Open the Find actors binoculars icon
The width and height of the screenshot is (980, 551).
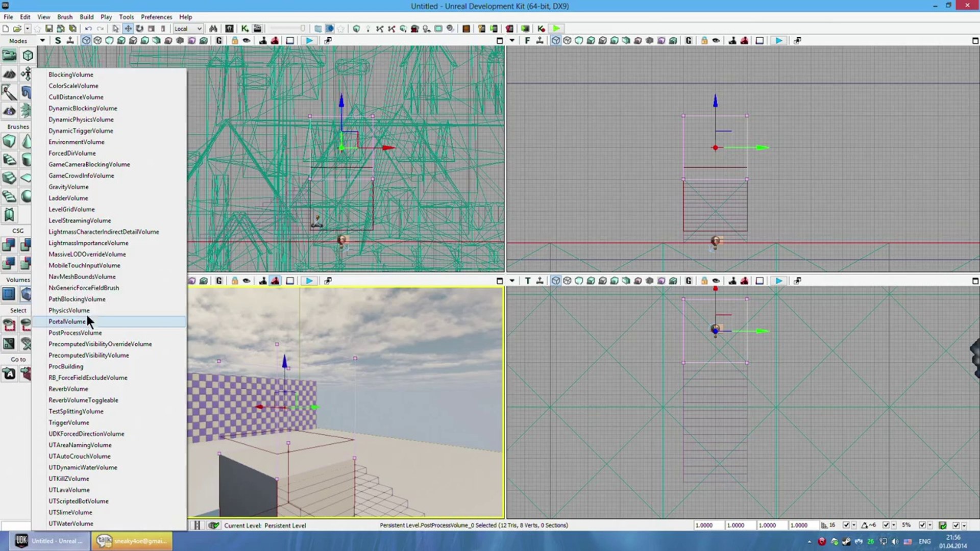point(213,29)
